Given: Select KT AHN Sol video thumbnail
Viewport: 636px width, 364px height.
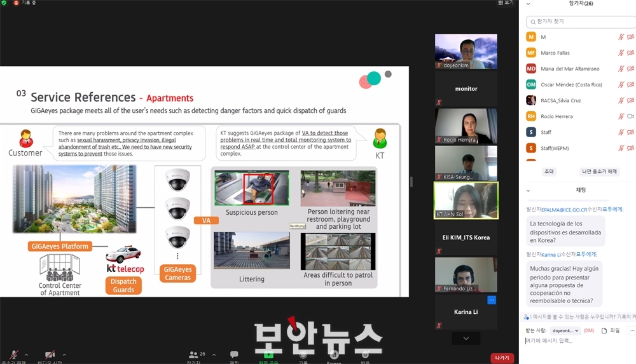Looking at the screenshot, I should pos(466,200).
